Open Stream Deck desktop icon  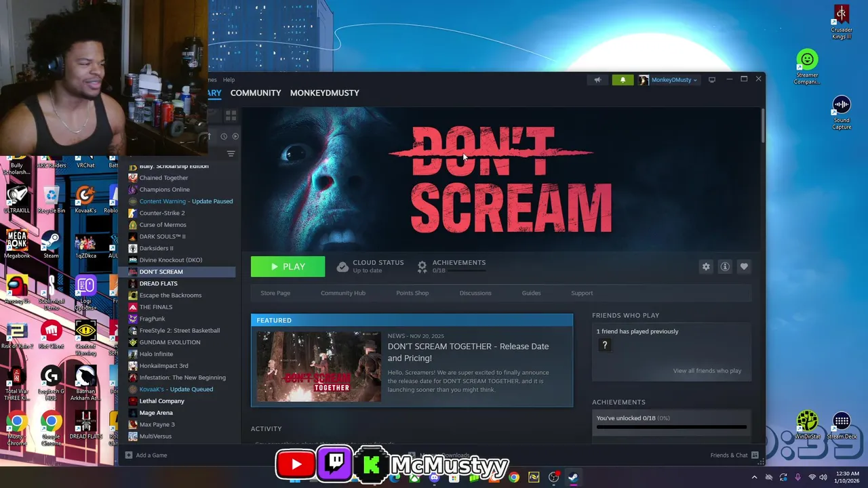pos(842,425)
